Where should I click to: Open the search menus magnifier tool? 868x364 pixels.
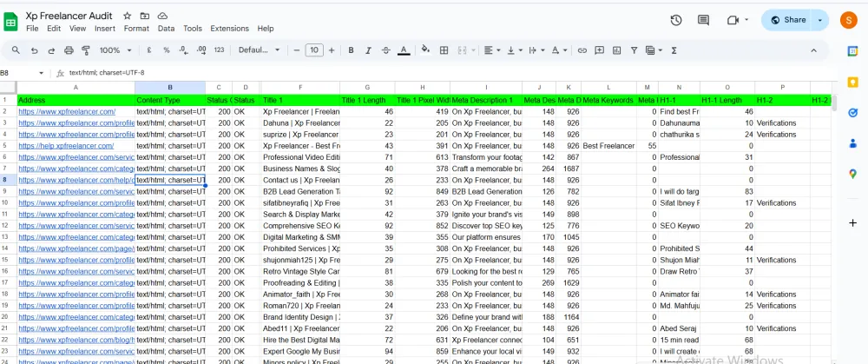pos(16,50)
